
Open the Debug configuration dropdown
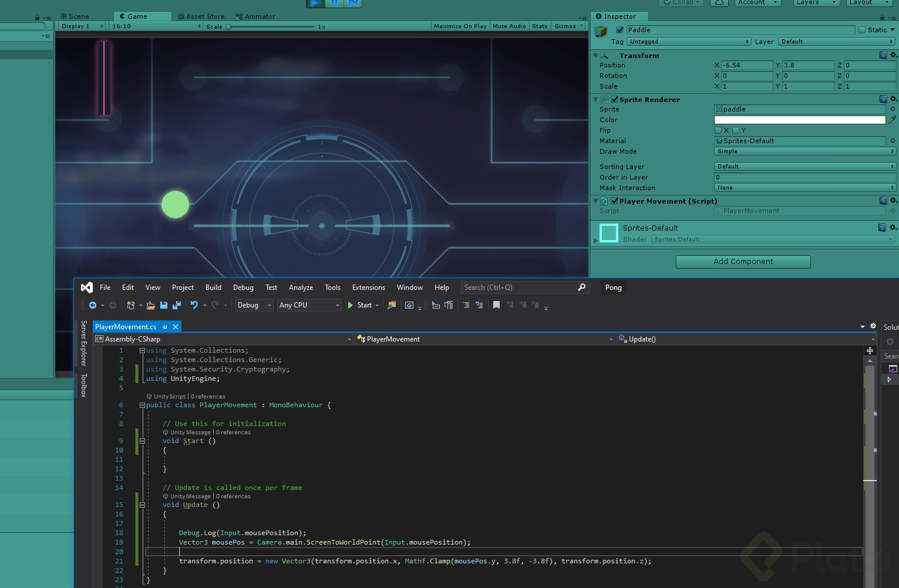pyautogui.click(x=254, y=305)
